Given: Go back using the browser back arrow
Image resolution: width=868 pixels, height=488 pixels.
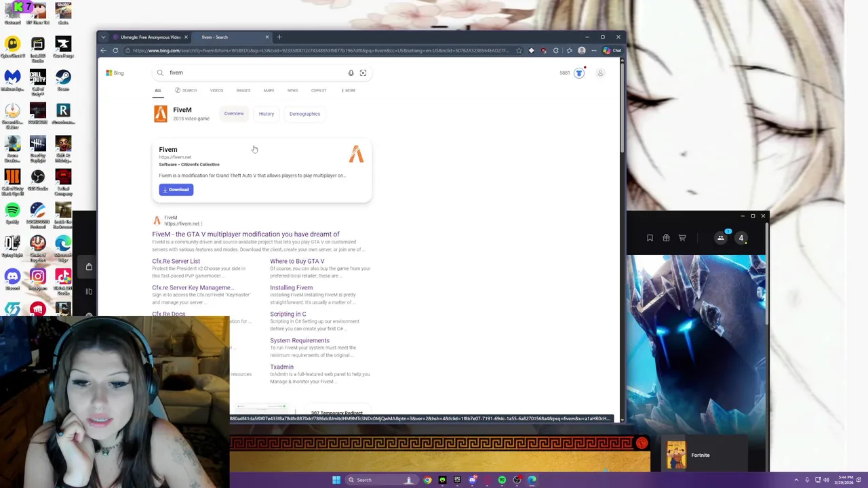Looking at the screenshot, I should click(x=103, y=51).
